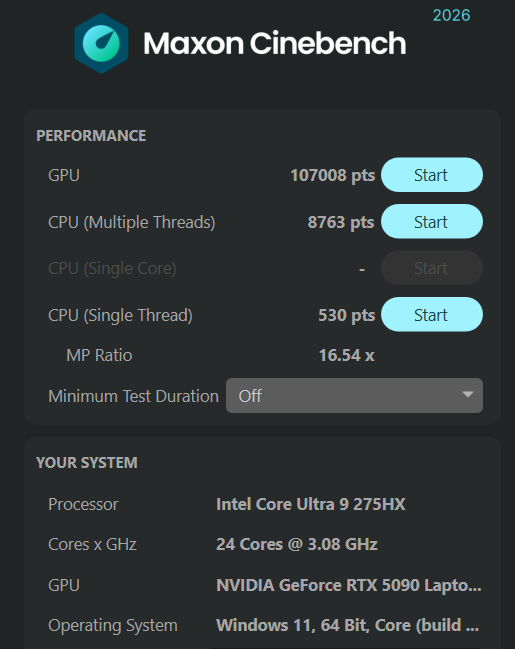
Task: Click the dropdown arrow next to Off
Action: click(468, 394)
